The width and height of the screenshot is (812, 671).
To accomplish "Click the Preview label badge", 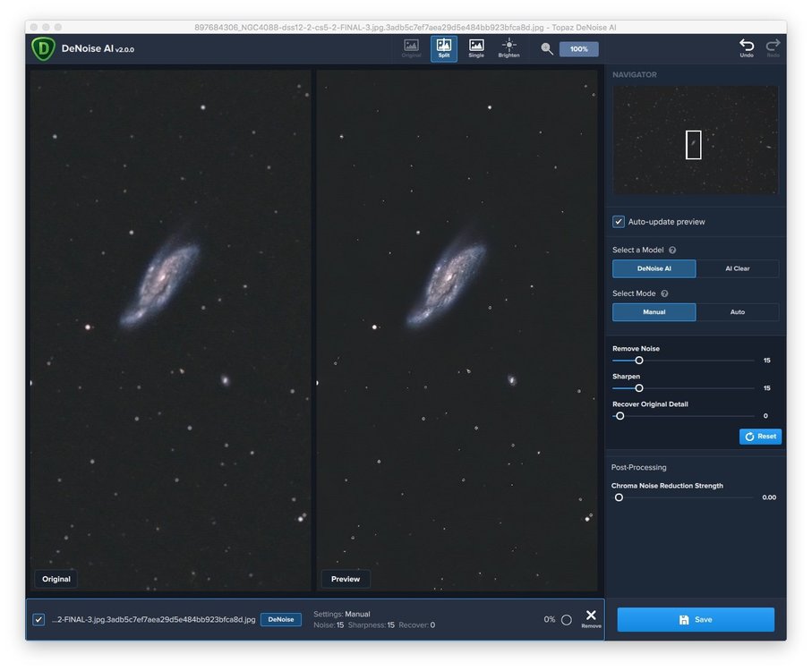I will click(346, 579).
